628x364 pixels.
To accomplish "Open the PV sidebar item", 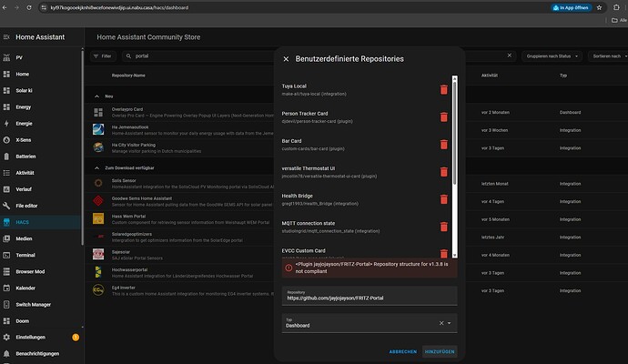I will [41, 57].
